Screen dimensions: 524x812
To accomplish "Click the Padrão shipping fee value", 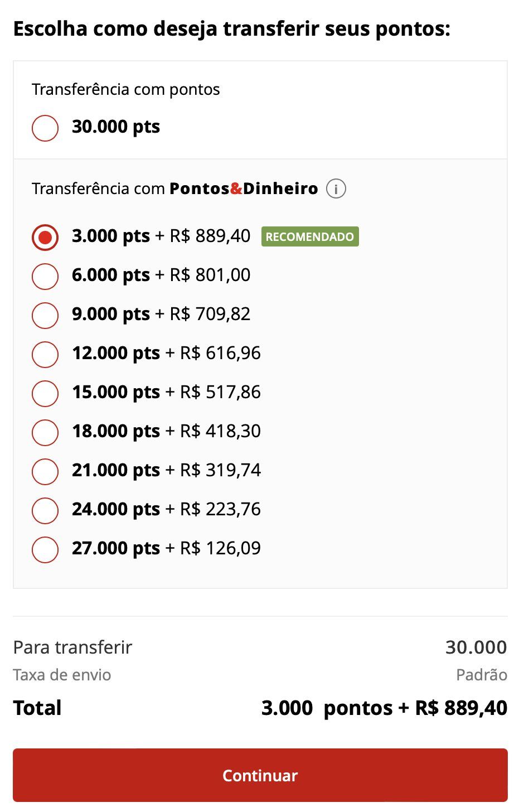I will [x=482, y=675].
